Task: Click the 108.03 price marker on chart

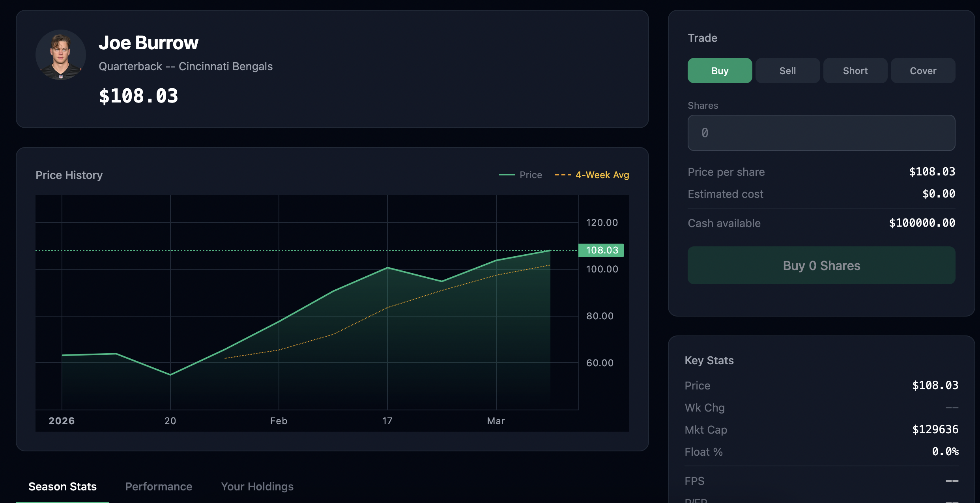Action: [601, 250]
